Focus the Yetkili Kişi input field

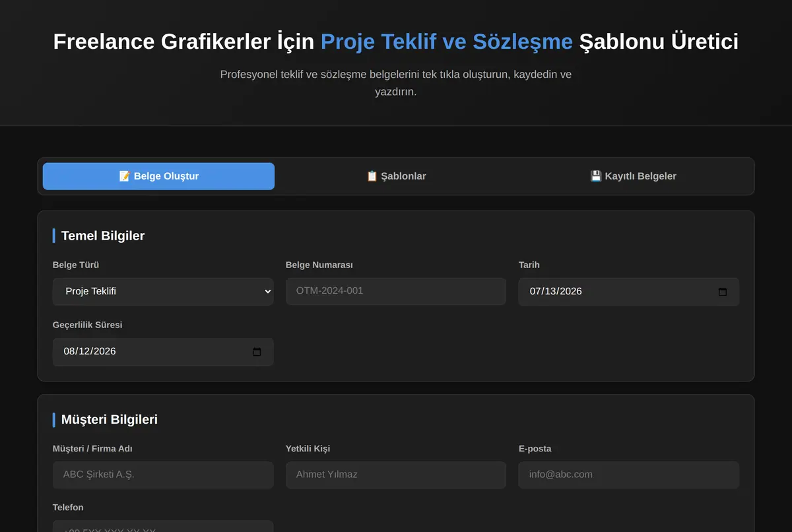[396, 475]
